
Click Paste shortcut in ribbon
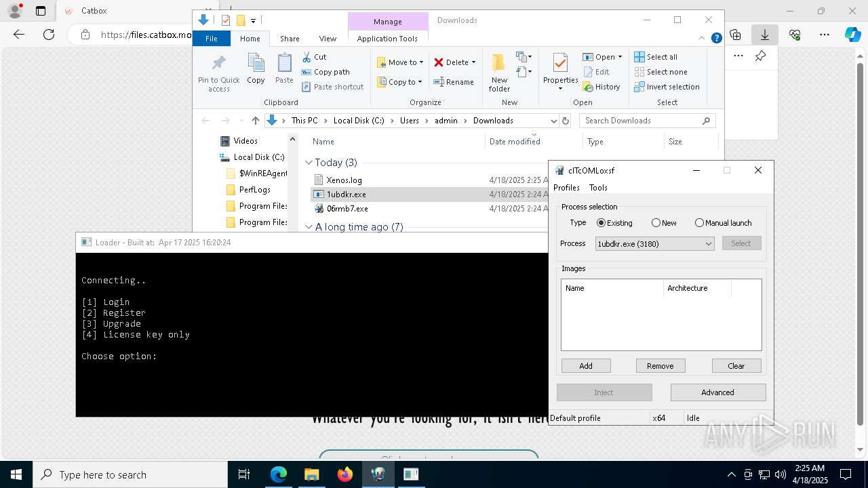(x=332, y=87)
